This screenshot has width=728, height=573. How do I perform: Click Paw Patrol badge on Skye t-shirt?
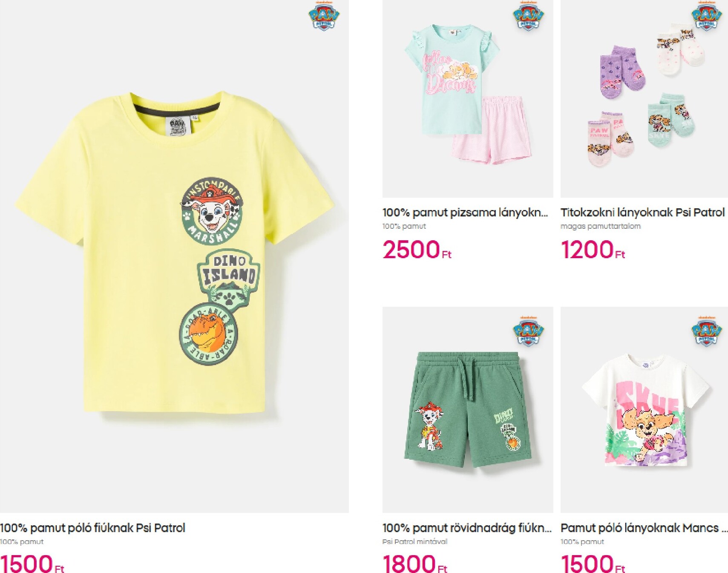tap(707, 330)
